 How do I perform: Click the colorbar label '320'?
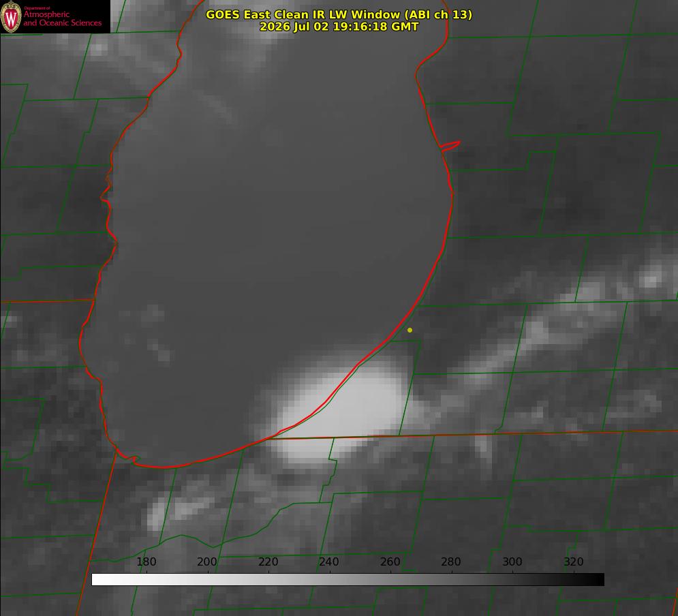click(574, 561)
